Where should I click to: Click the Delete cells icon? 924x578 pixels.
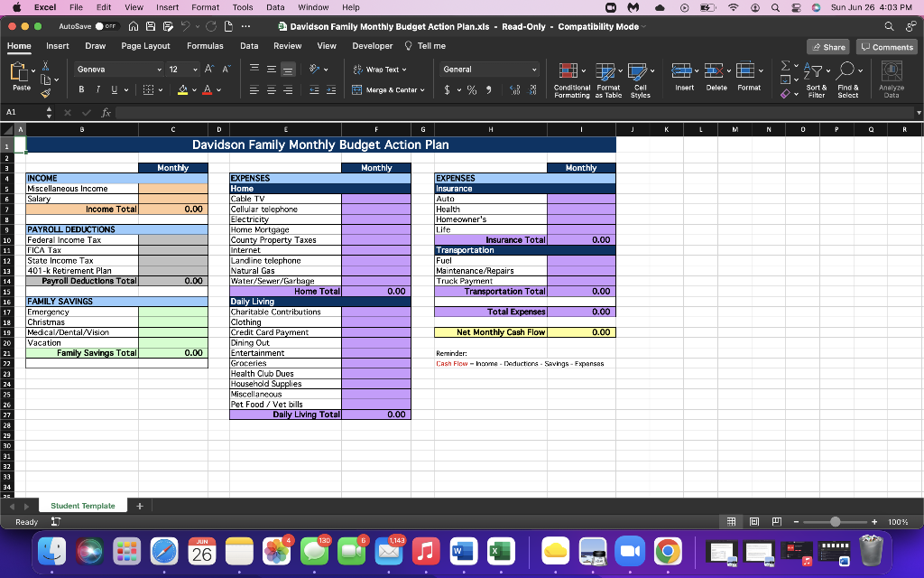pyautogui.click(x=714, y=70)
